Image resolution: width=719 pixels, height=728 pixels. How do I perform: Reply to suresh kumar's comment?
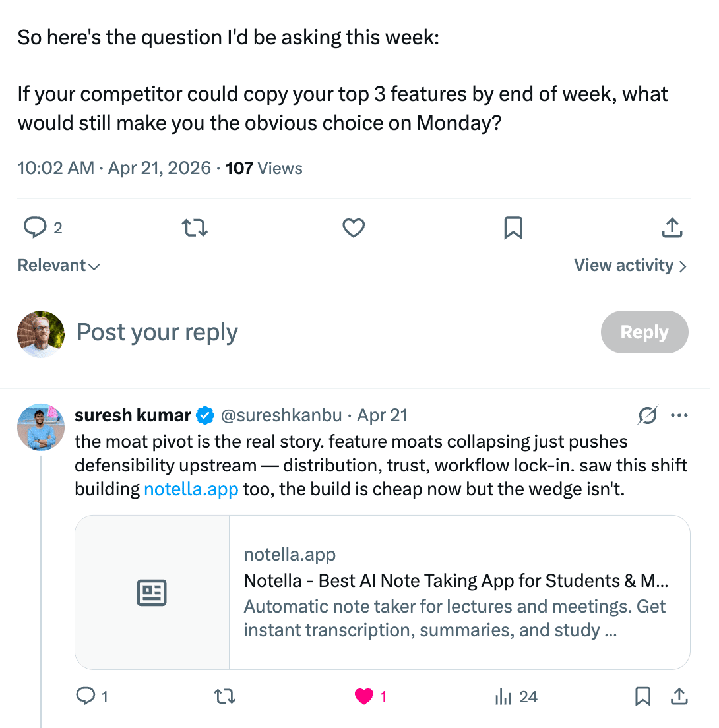click(86, 696)
